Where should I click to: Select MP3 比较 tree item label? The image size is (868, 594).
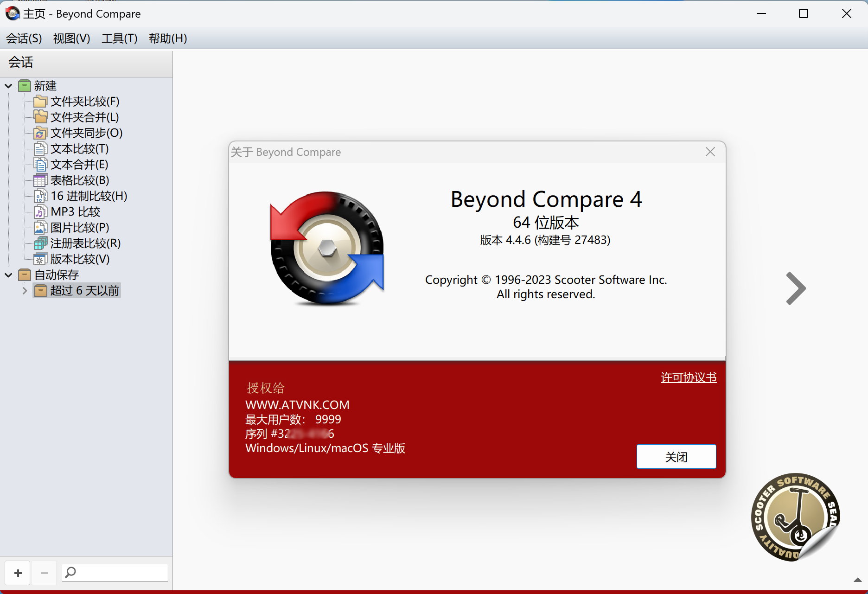click(x=76, y=212)
